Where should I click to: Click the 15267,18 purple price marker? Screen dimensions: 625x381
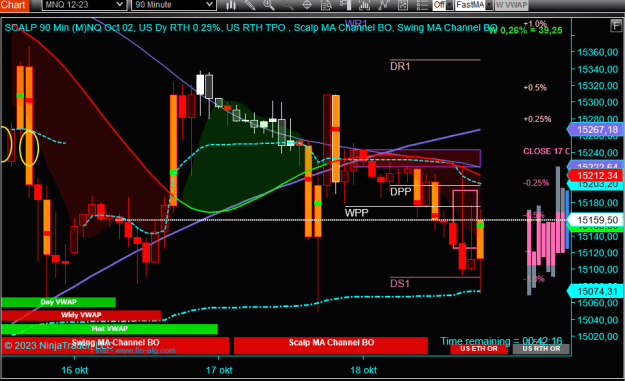point(595,130)
